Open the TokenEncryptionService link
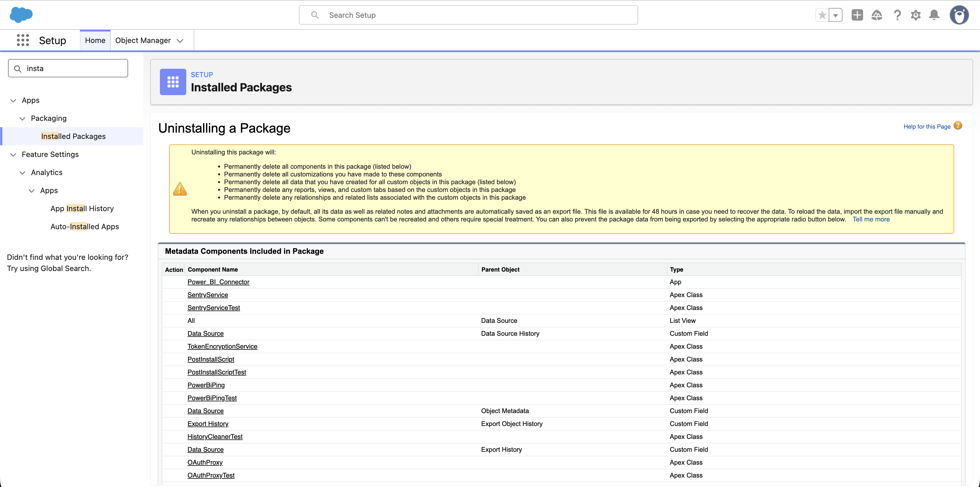This screenshot has height=487, width=980. click(x=222, y=347)
